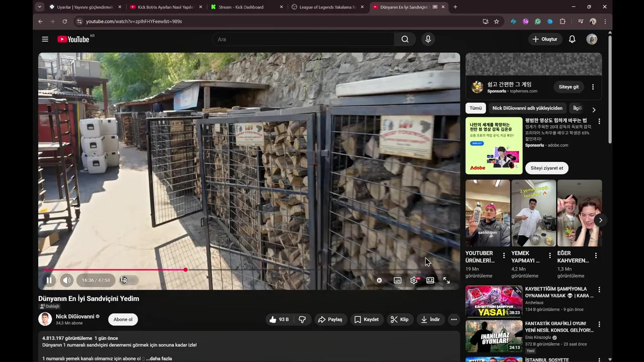Open the YouTube account avatar menu
Image resolution: width=644 pixels, height=362 pixels.
592,39
